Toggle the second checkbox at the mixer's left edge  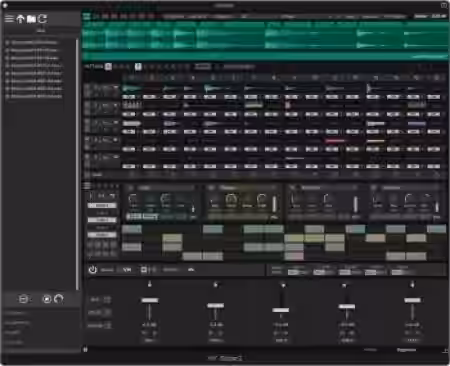click(x=107, y=312)
